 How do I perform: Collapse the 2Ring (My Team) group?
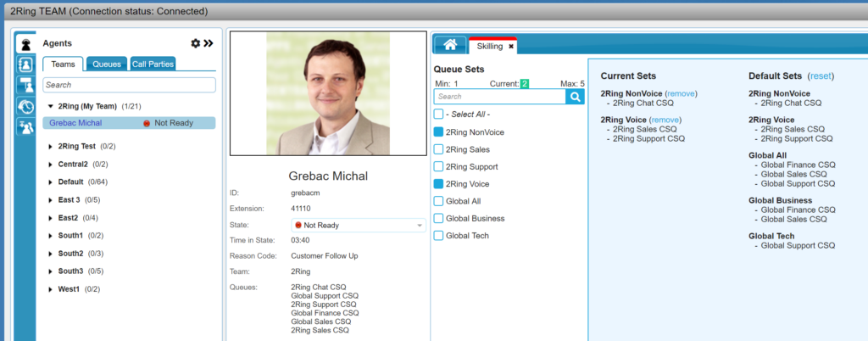(x=51, y=107)
